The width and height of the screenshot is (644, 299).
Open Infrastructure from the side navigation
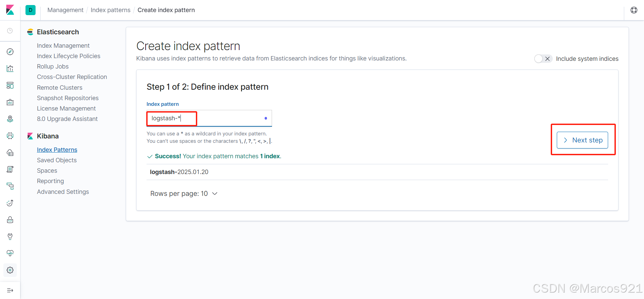pyautogui.click(x=10, y=153)
